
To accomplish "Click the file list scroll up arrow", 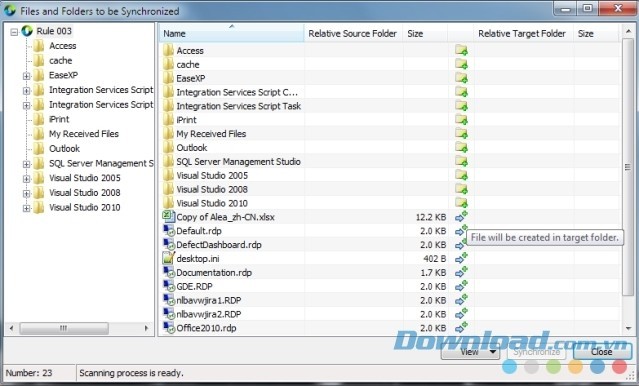I will tap(628, 31).
